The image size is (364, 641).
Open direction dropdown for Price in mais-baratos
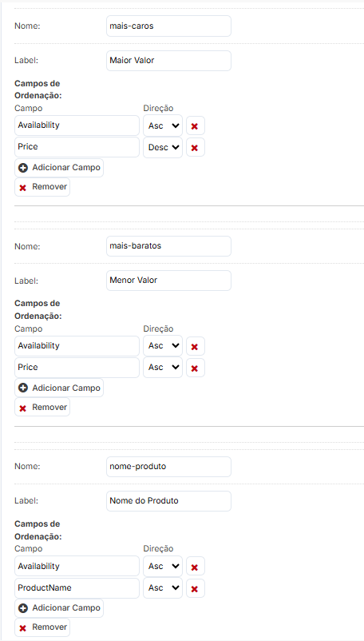163,368
